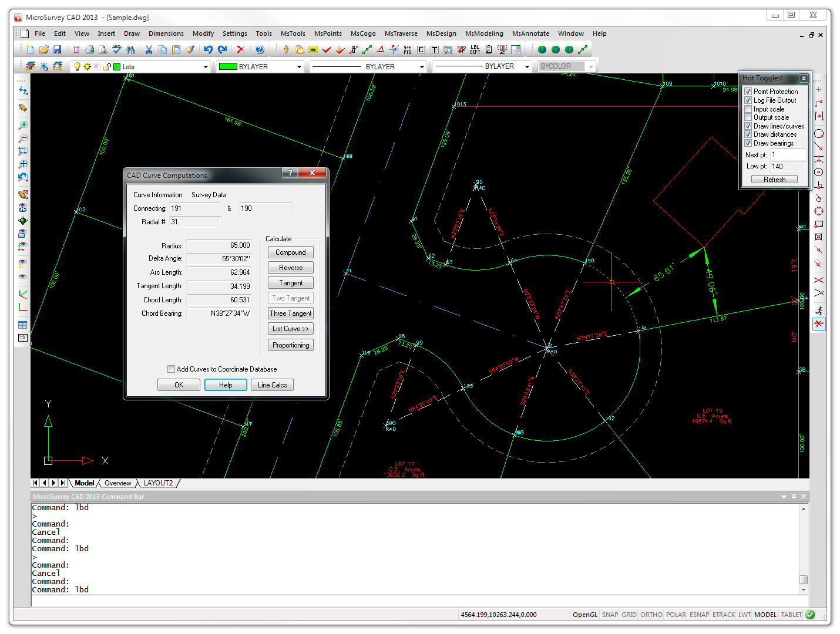Expand the List Curve >> section
The height and width of the screenshot is (634, 840).
[x=291, y=329]
